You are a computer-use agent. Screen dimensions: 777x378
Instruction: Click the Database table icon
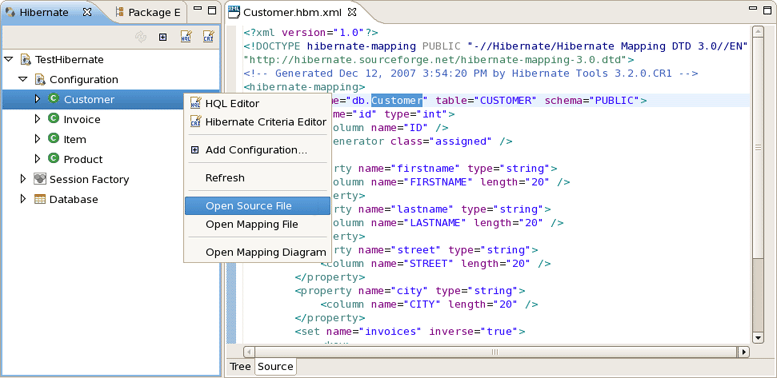coord(40,199)
